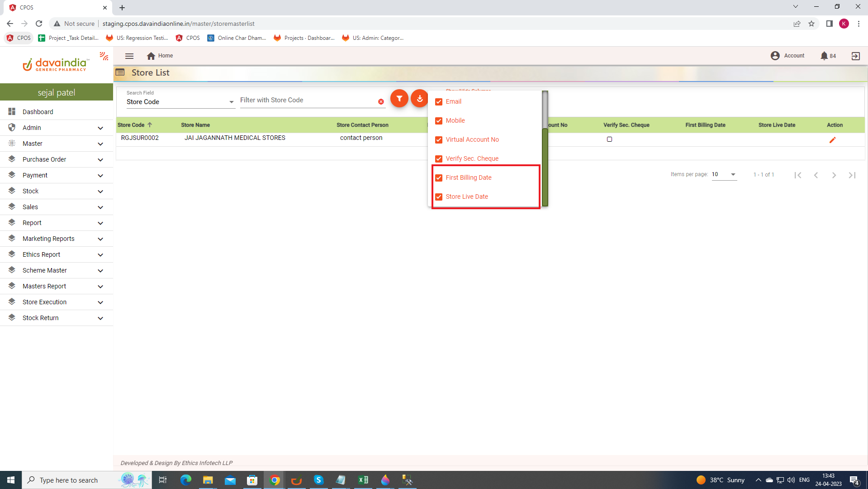This screenshot has width=868, height=489.
Task: Open Dashboard from the sidebar
Action: pyautogui.click(x=38, y=112)
